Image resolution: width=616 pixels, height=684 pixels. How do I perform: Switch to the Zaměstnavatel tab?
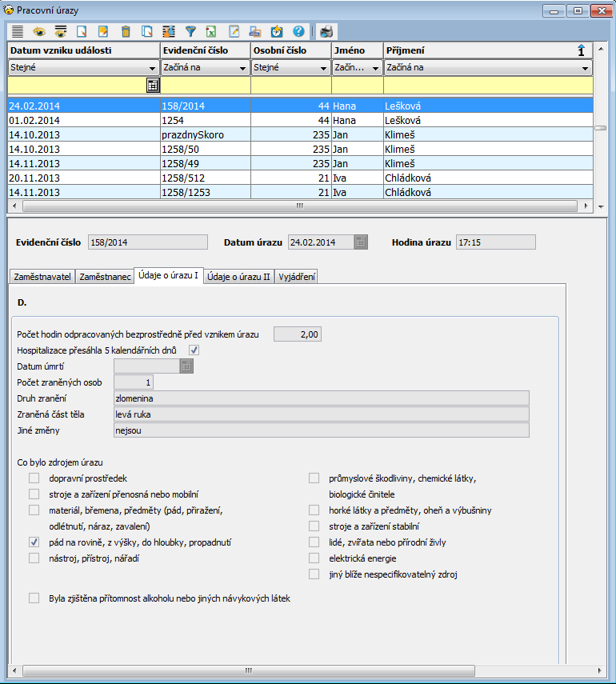[x=42, y=277]
